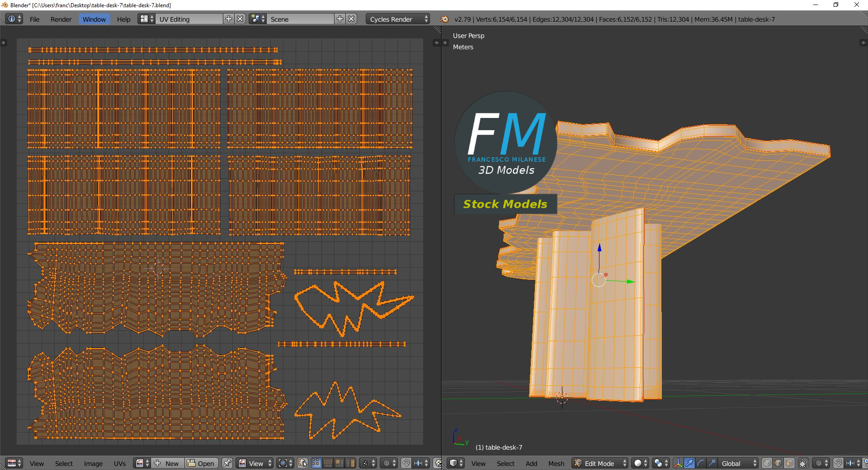Select UV face selection mode
The height and width of the screenshot is (470, 868).
(x=339, y=463)
